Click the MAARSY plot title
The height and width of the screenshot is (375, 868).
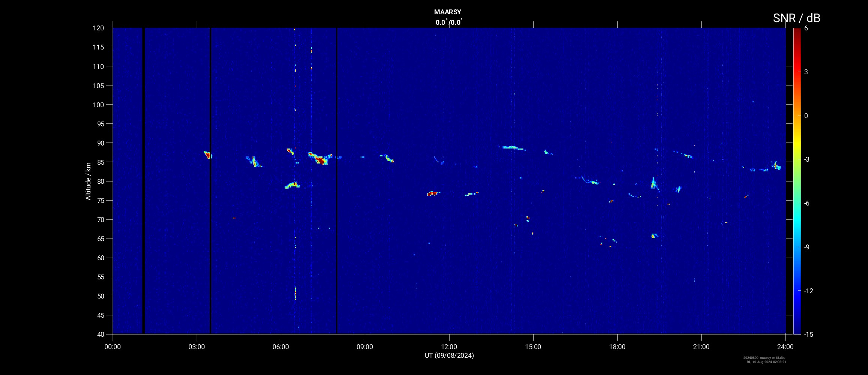coord(448,12)
